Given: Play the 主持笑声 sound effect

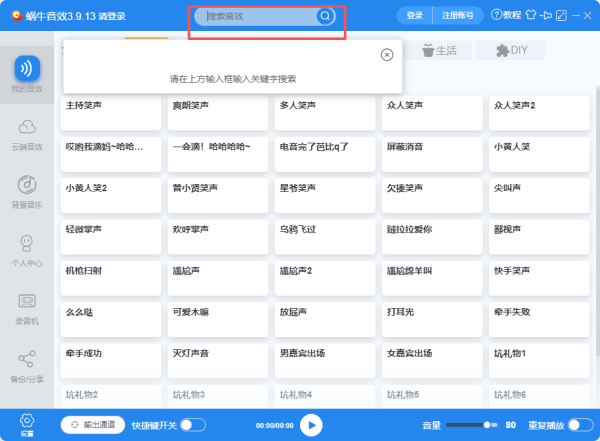Looking at the screenshot, I should tap(111, 113).
